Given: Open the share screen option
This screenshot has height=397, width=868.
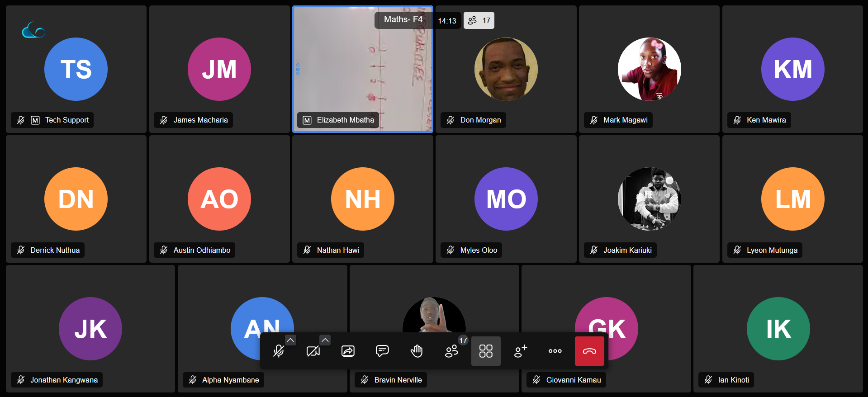Looking at the screenshot, I should (348, 351).
